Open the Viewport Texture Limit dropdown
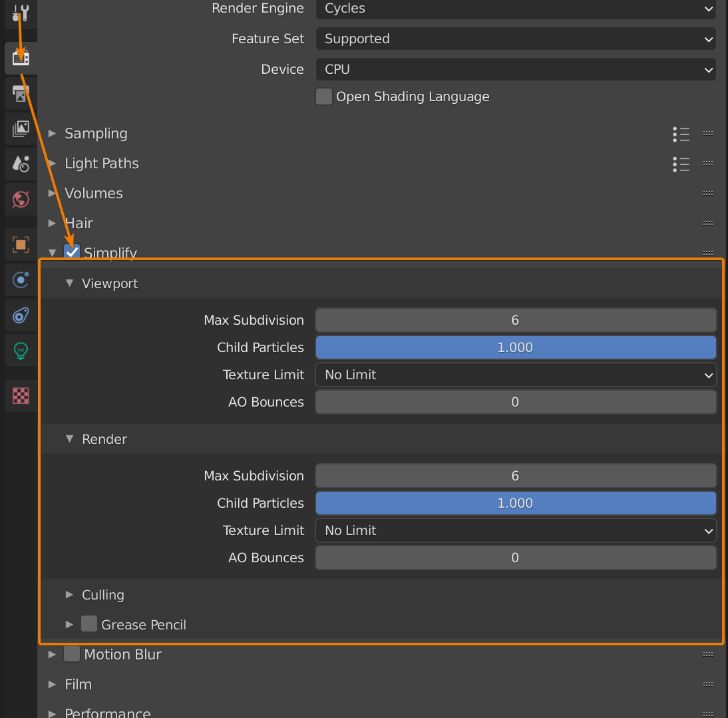Screen dimensions: 728x718 [x=516, y=375]
